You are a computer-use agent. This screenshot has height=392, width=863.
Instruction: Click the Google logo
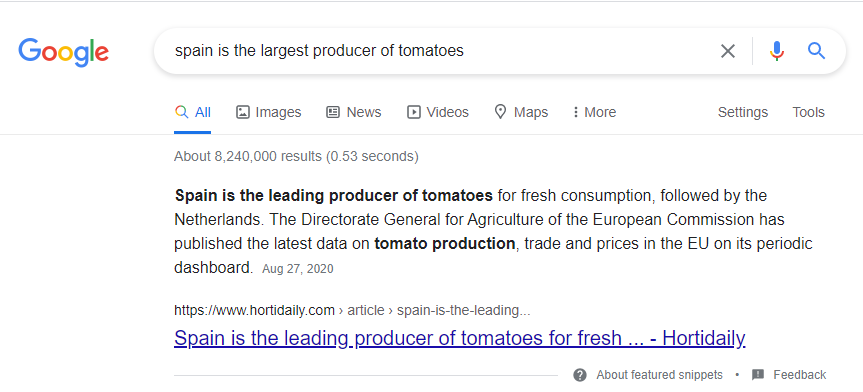coord(63,52)
